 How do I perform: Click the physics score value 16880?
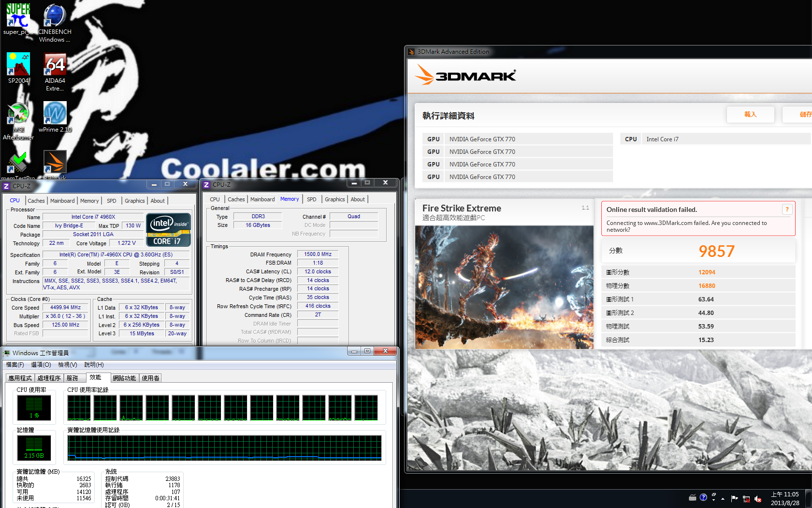[707, 286]
